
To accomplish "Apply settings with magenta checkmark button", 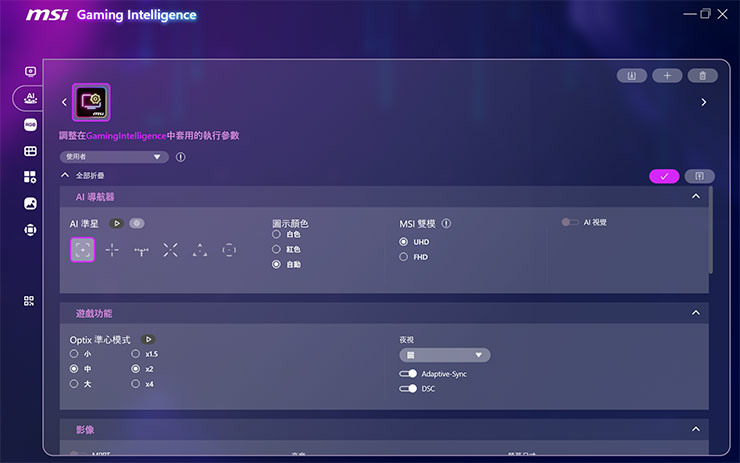I will click(x=664, y=176).
